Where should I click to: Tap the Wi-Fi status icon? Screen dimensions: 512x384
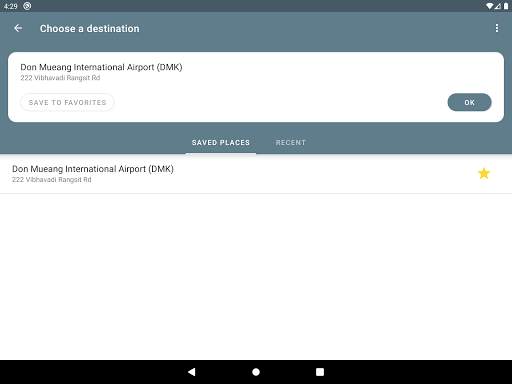(489, 6)
